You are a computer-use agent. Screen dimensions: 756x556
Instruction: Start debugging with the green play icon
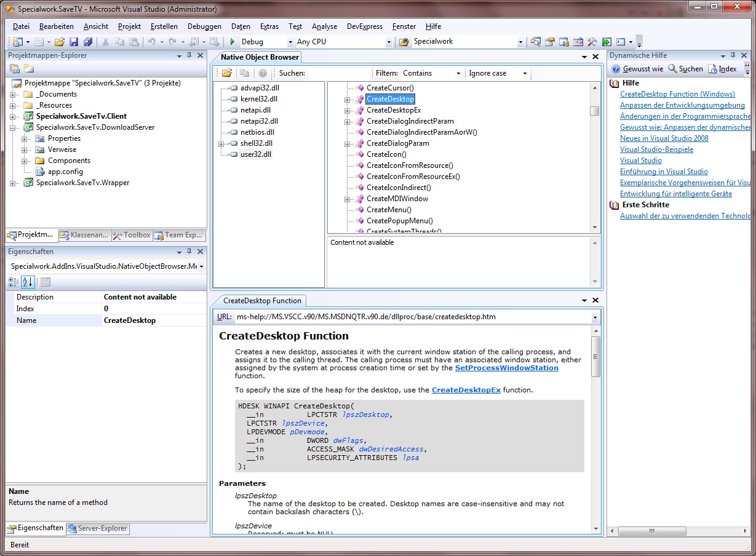click(x=233, y=42)
